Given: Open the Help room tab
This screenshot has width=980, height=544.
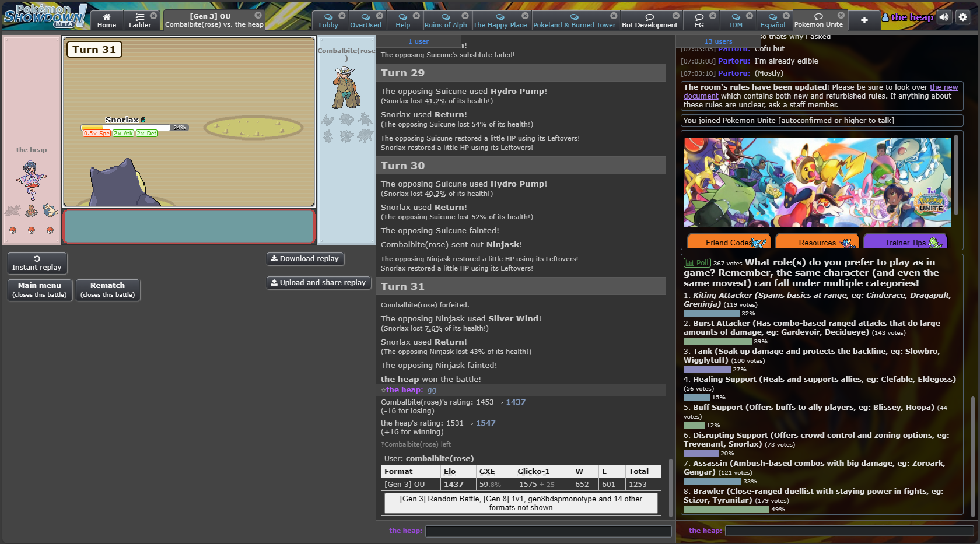Looking at the screenshot, I should [x=403, y=20].
